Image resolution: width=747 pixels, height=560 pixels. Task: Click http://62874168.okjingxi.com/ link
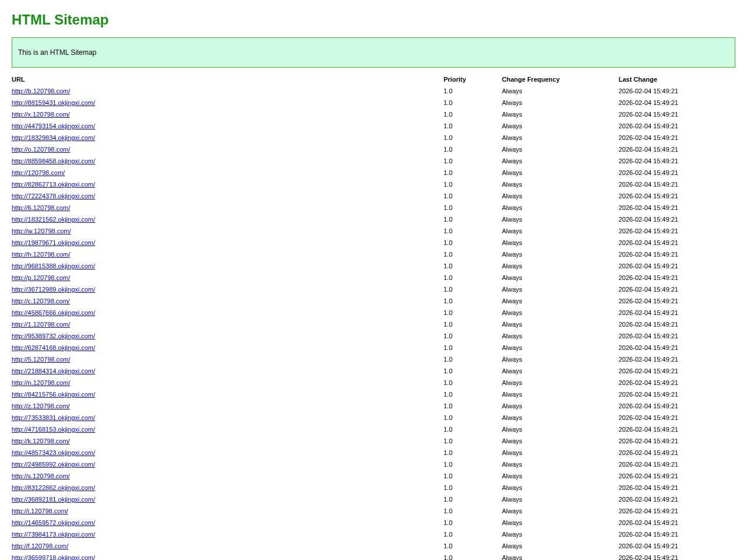[x=53, y=348]
